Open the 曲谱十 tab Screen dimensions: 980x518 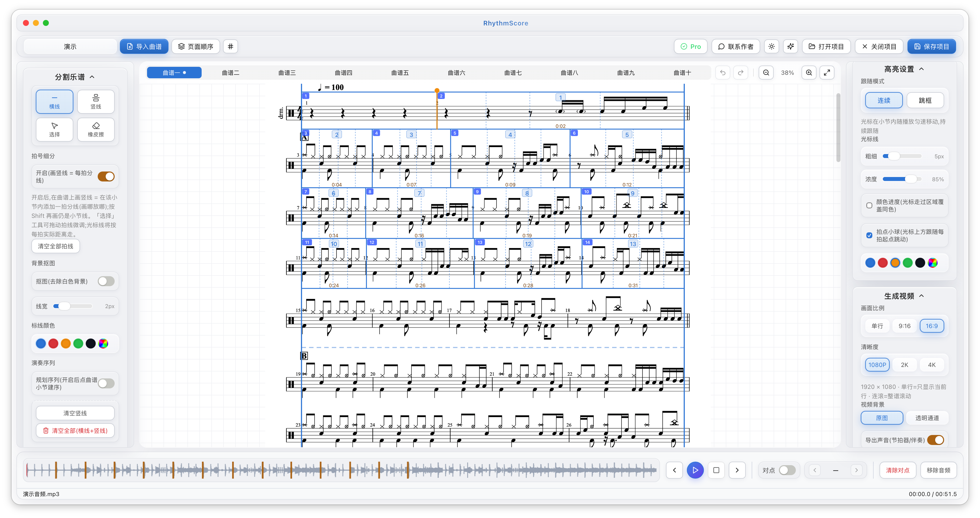click(x=682, y=73)
